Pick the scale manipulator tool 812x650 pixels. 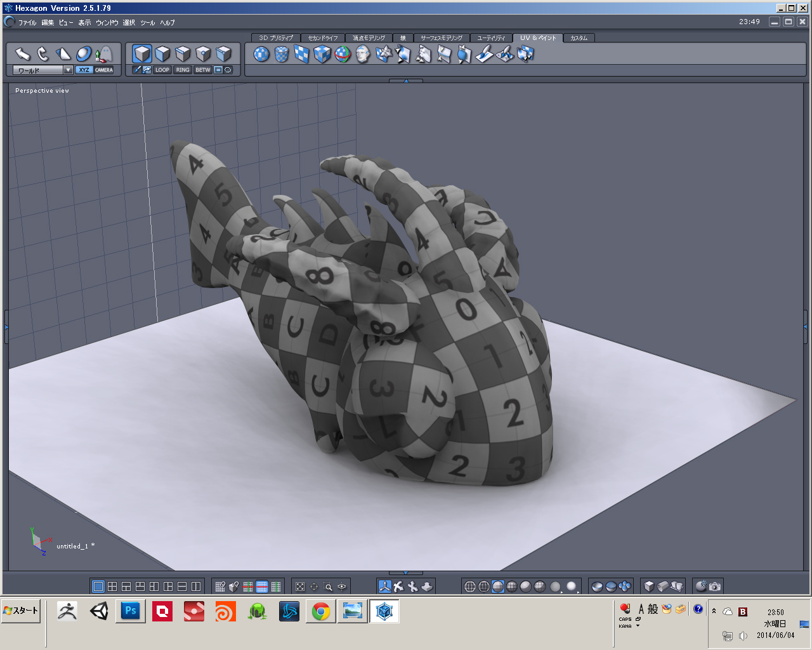click(x=63, y=54)
